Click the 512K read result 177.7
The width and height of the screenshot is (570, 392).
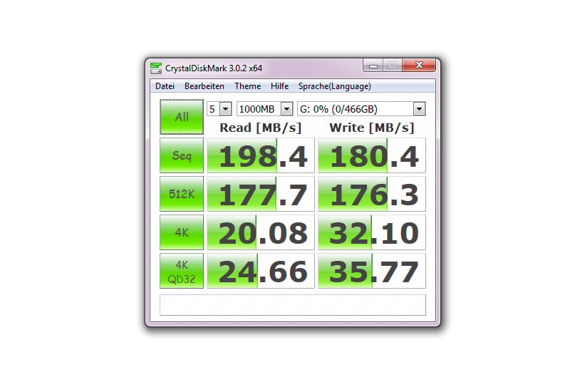click(x=261, y=194)
